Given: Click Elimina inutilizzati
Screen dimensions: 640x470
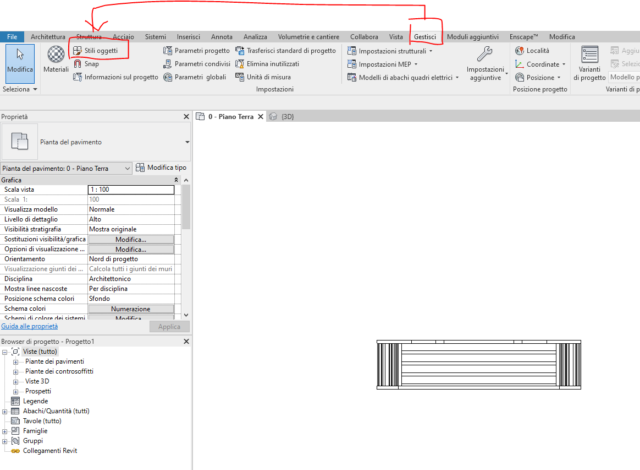Looking at the screenshot, I should [x=267, y=64].
